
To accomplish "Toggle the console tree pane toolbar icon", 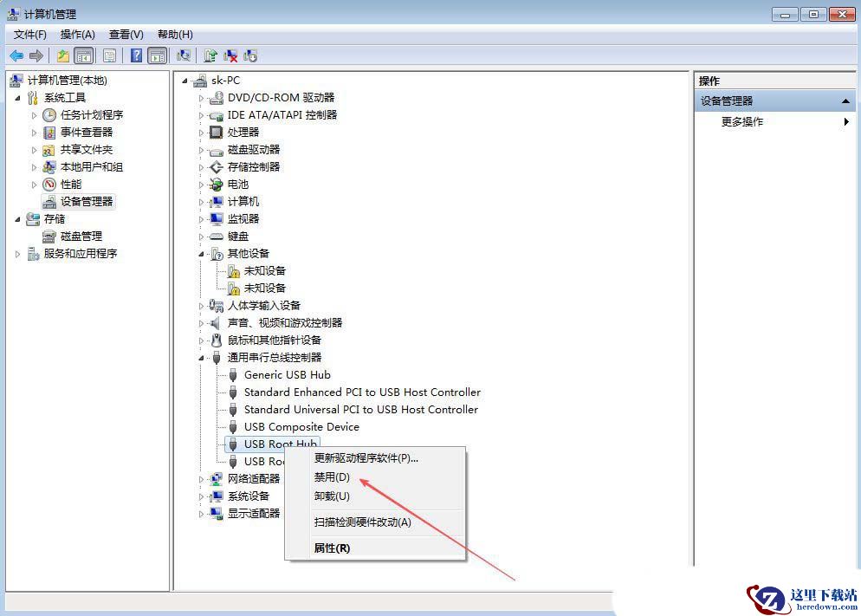I will coord(83,56).
